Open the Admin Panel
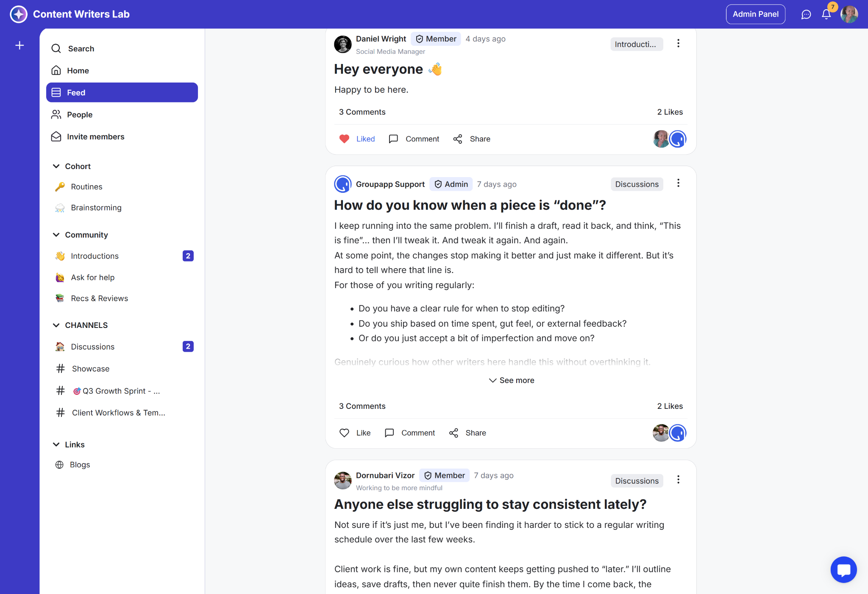 coord(755,14)
